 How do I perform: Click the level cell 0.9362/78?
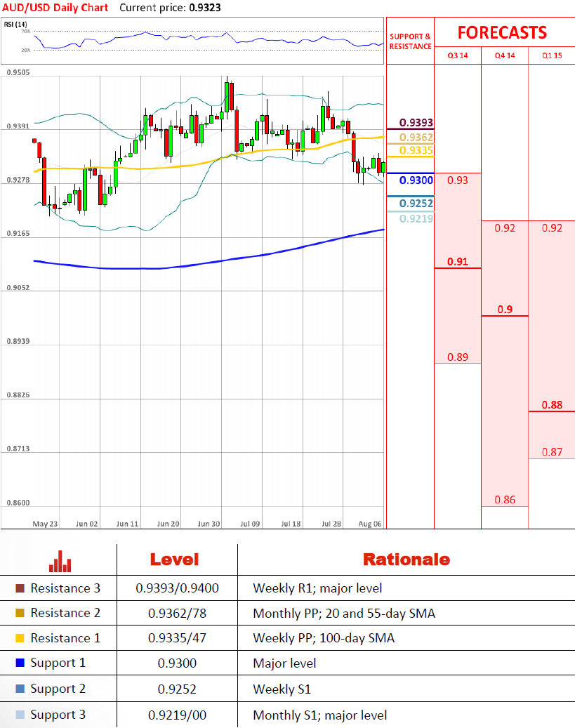(177, 614)
